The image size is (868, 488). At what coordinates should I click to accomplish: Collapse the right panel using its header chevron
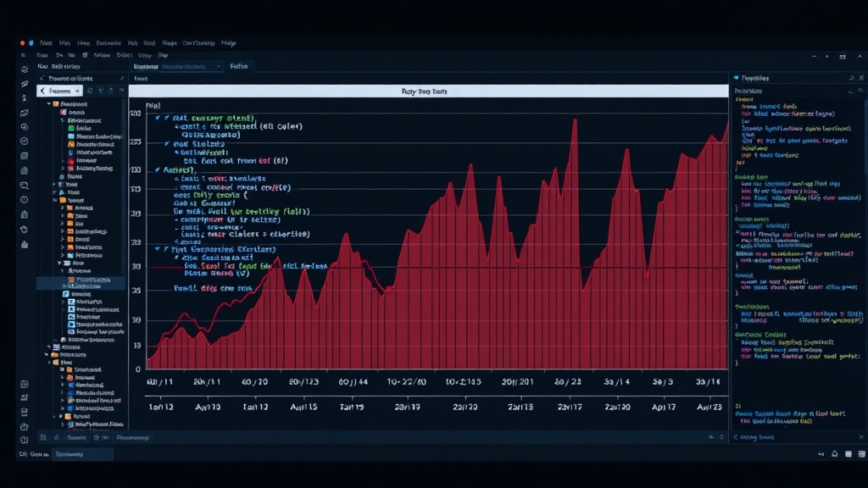coord(851,78)
